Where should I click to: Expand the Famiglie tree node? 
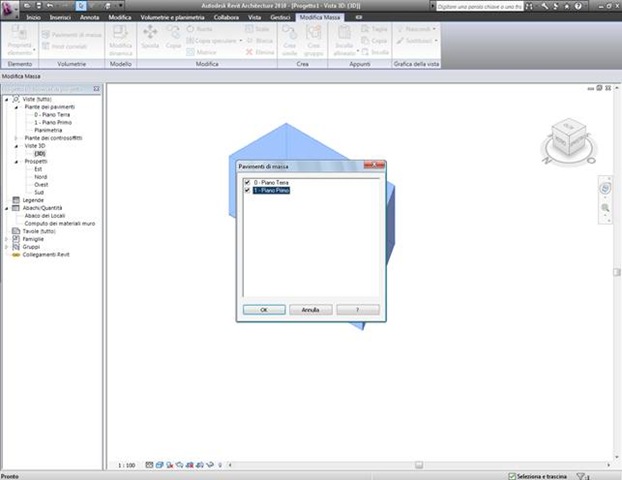[6, 239]
